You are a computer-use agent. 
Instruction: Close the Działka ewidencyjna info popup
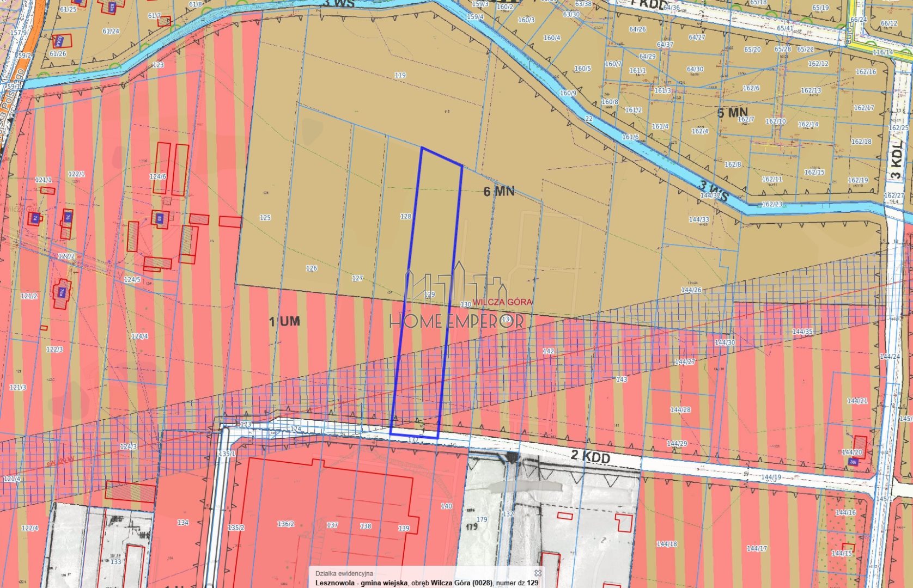(538, 573)
